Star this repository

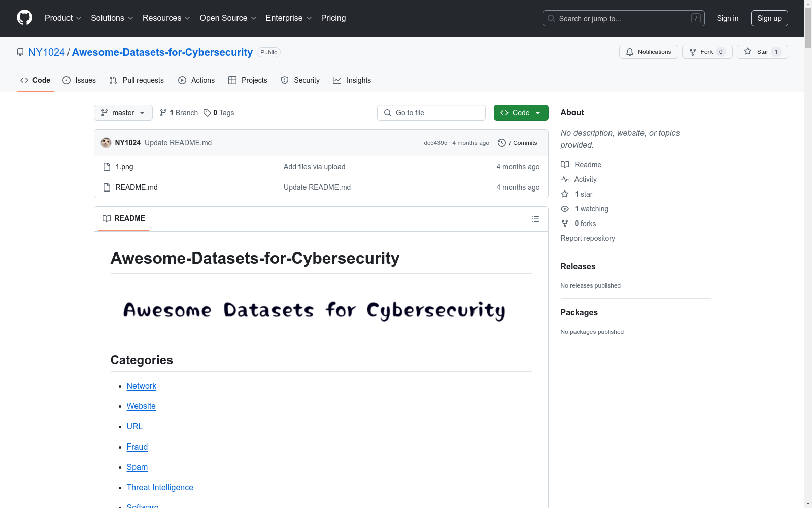coord(762,52)
